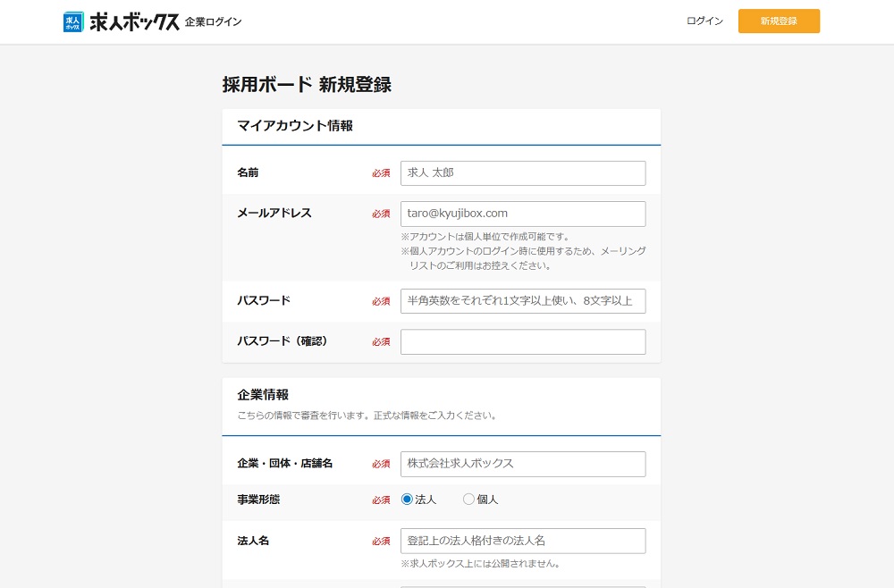
Task: Click the 必須 label beside メールアドレス
Action: click(x=381, y=213)
